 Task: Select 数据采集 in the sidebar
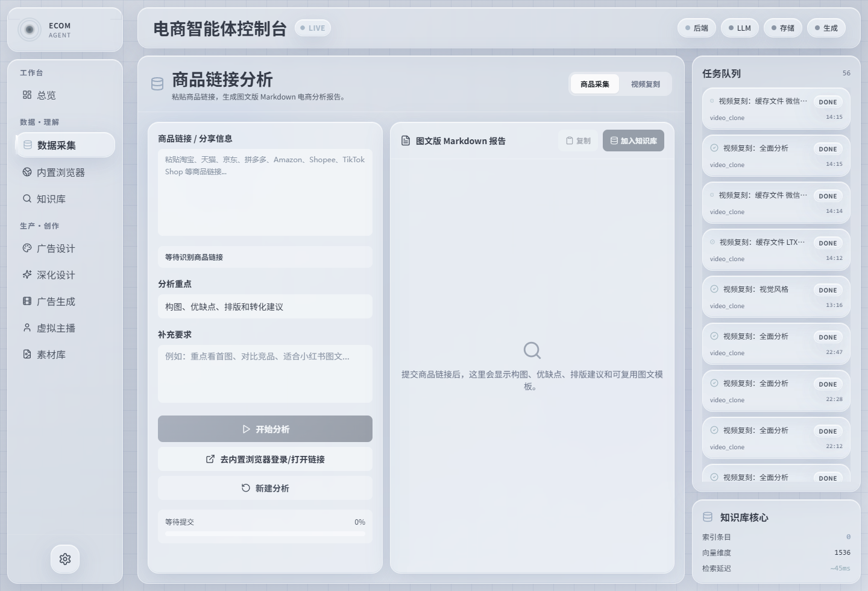(65, 145)
